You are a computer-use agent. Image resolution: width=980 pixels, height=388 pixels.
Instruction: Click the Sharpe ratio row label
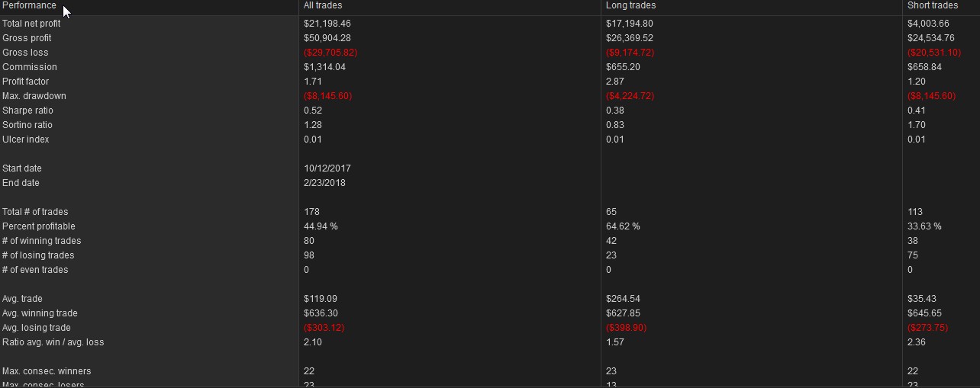coord(27,111)
